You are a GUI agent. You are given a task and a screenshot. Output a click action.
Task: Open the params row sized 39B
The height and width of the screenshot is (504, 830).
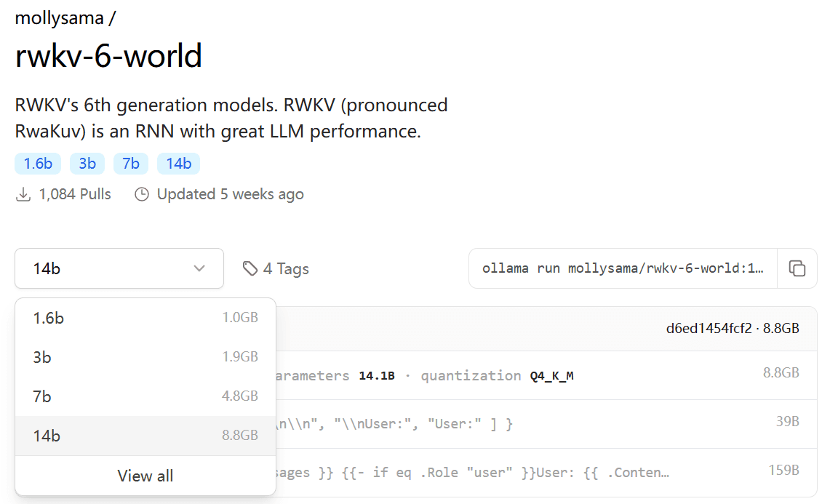[x=546, y=424]
